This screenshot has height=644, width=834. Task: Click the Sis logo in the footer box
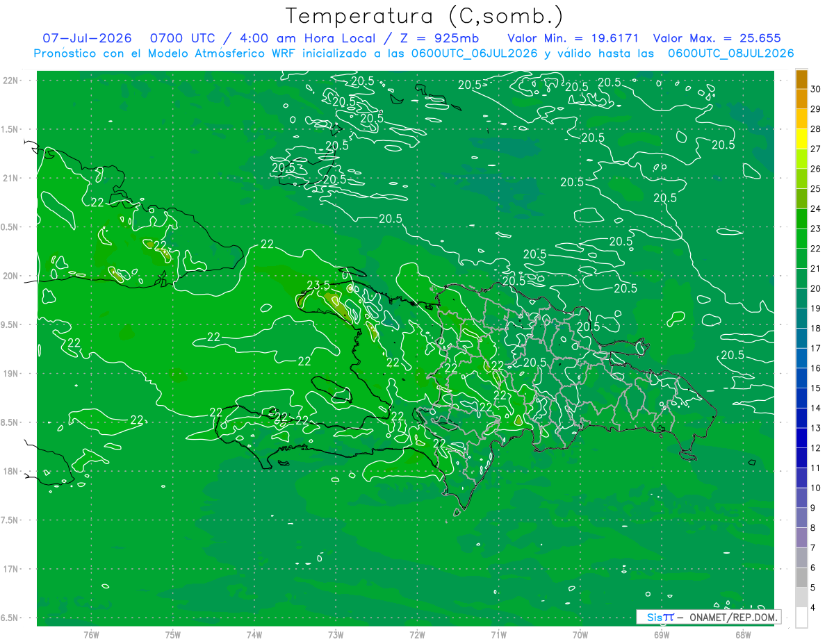click(660, 617)
